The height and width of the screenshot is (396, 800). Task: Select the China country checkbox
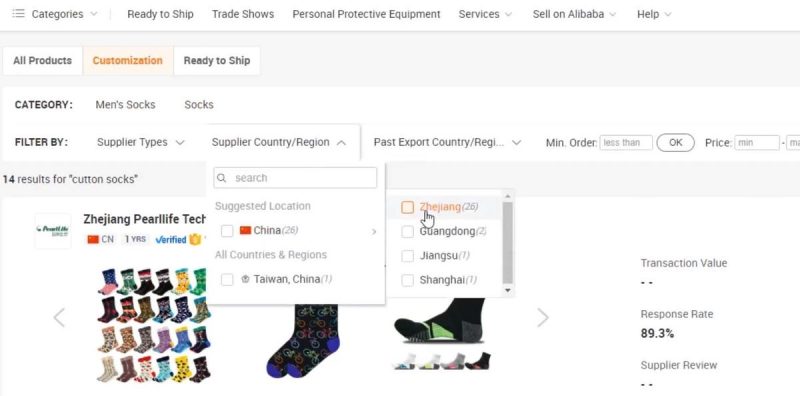tap(227, 231)
